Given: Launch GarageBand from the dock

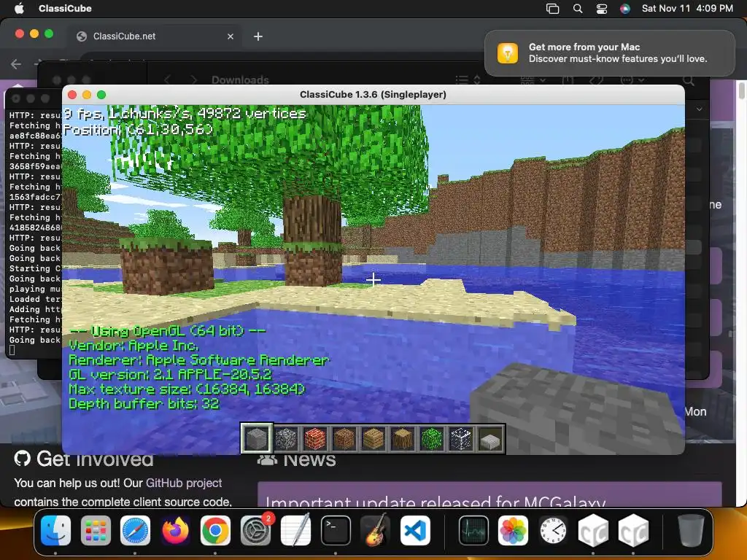Looking at the screenshot, I should (376, 530).
